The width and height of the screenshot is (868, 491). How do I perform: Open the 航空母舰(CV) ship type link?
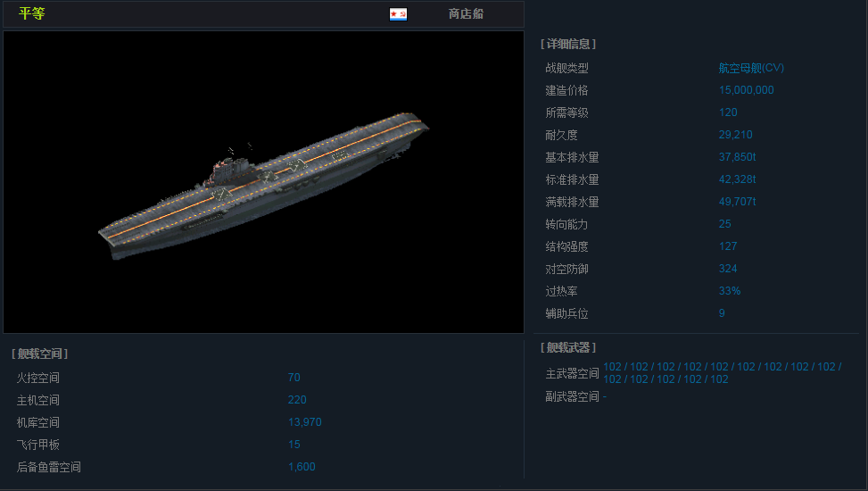tap(751, 68)
